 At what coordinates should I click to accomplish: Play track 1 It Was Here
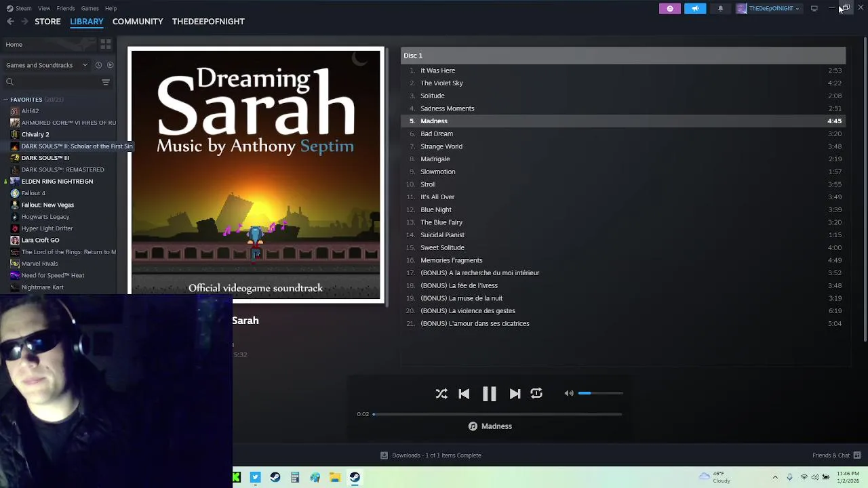point(623,70)
